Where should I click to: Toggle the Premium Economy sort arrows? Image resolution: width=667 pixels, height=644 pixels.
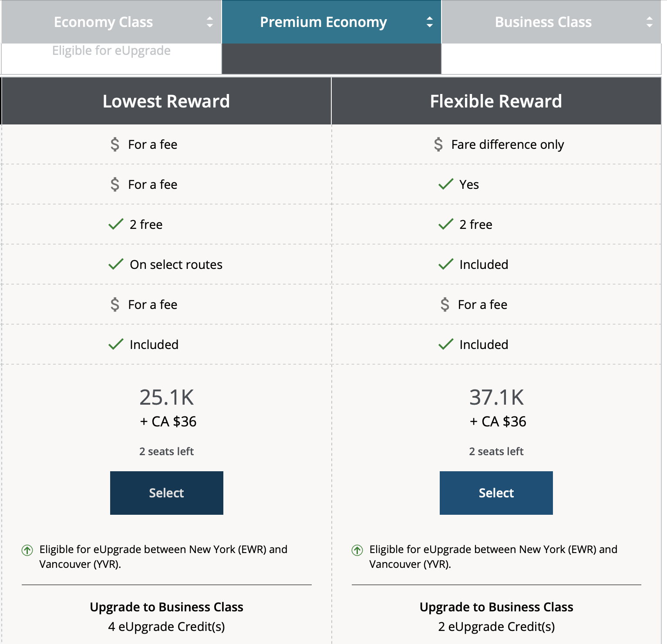pyautogui.click(x=430, y=22)
